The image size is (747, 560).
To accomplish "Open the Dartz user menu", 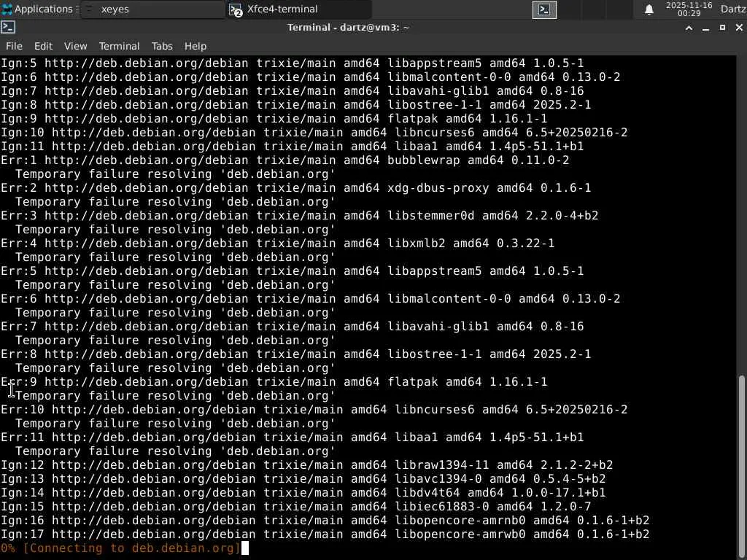I will pos(733,9).
